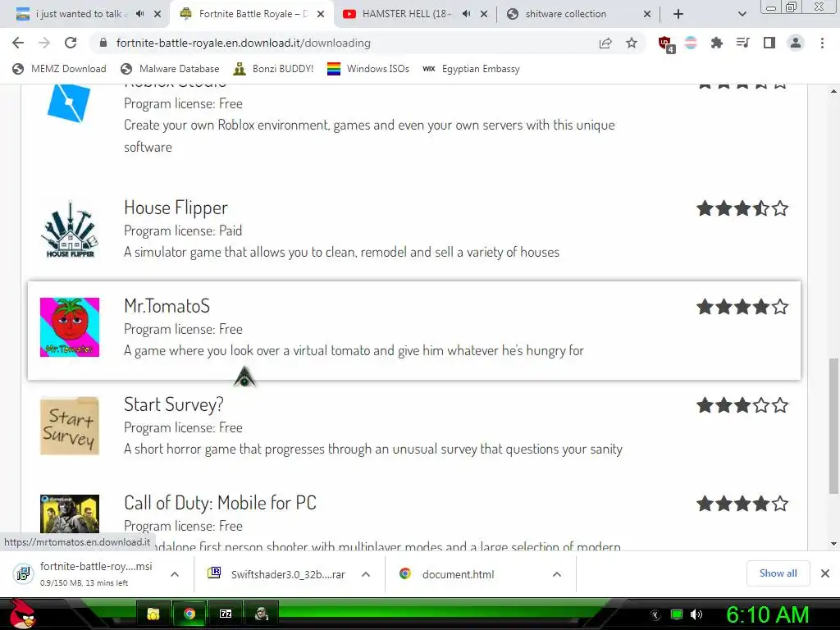Click the scrollbar up arrow

[x=833, y=91]
